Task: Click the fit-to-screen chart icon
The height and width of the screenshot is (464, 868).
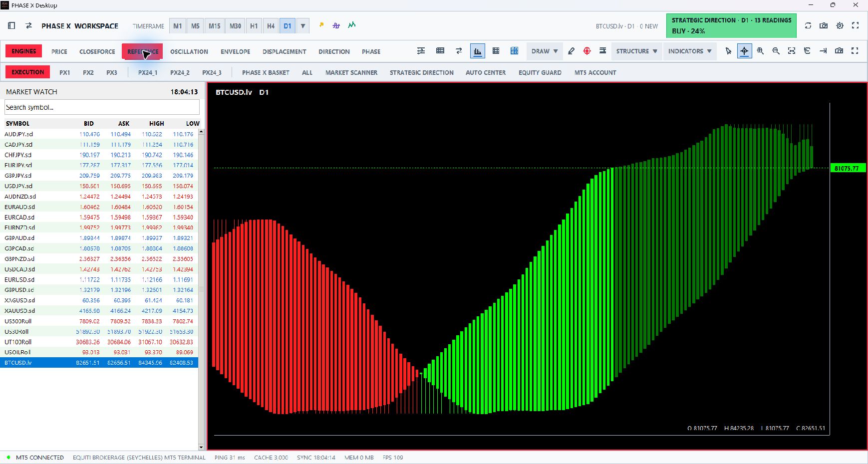Action: coord(792,51)
